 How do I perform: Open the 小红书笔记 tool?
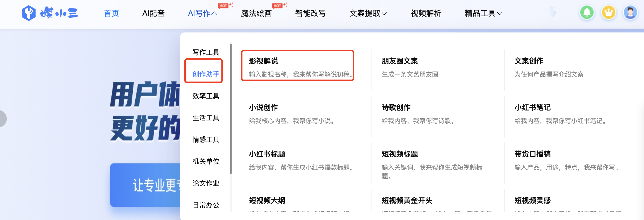[533, 108]
